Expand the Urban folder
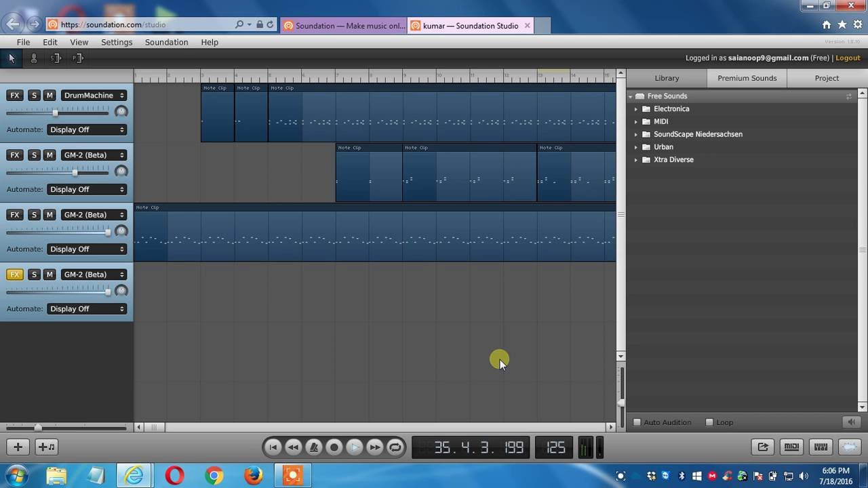 (636, 147)
